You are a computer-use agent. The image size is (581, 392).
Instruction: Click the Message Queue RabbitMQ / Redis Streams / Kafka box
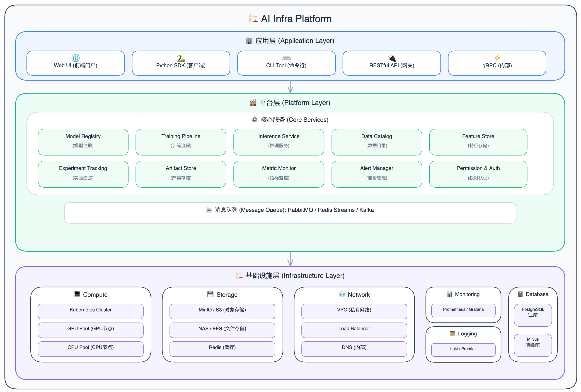point(290,213)
